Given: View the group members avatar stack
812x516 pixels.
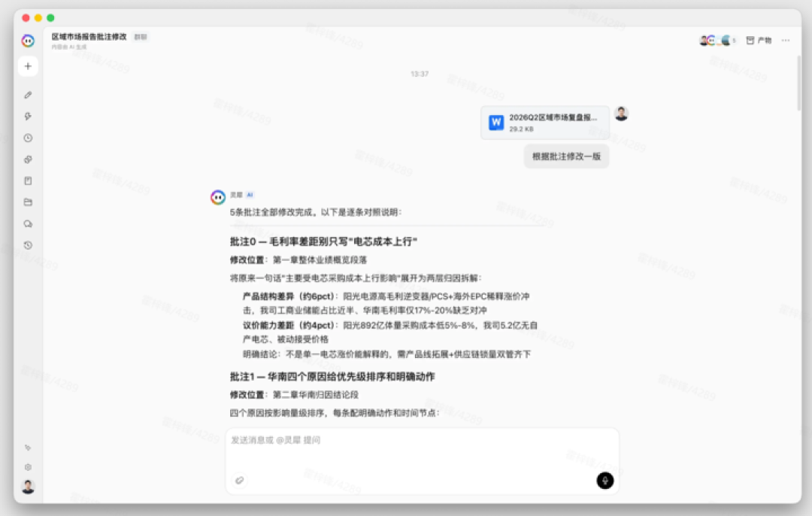Looking at the screenshot, I should click(x=717, y=41).
